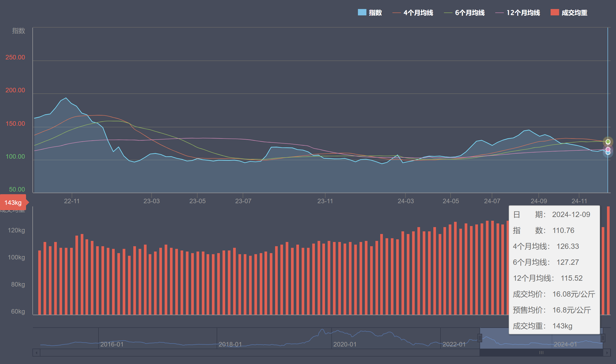Click the 指数 y-axis title
Viewport: 616px width, 364px height.
click(x=18, y=31)
